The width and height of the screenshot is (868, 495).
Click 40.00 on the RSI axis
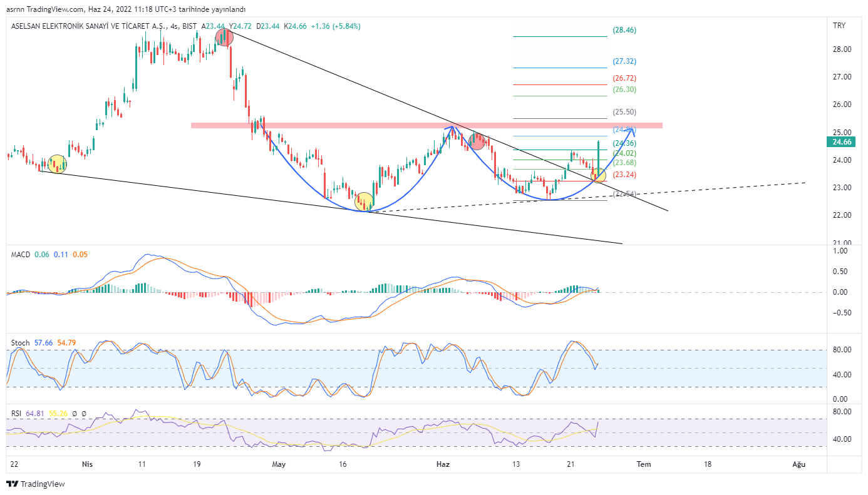pyautogui.click(x=842, y=439)
